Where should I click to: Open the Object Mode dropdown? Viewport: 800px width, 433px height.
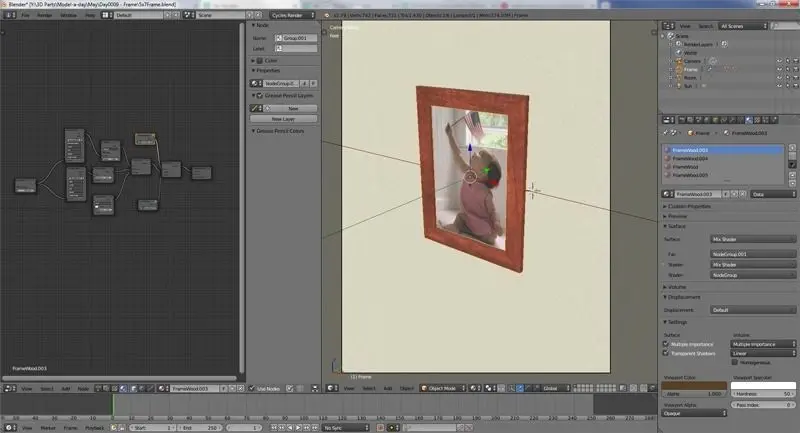(x=443, y=388)
